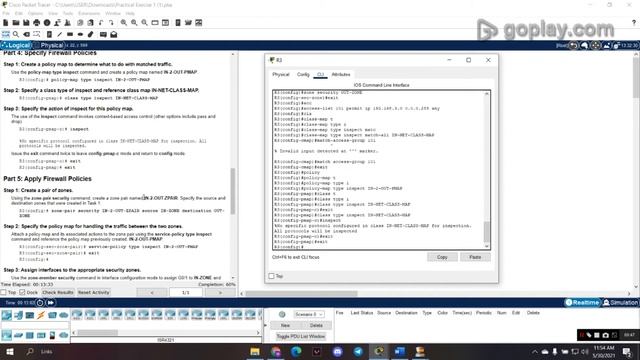Image resolution: width=640 pixels, height=360 pixels.
Task: Click the instructions panel vertical scrollbar
Action: coord(233,191)
